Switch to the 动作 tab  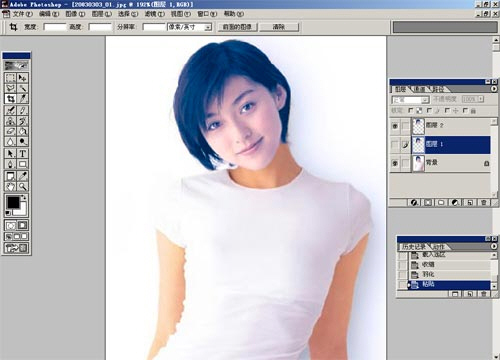(x=439, y=247)
